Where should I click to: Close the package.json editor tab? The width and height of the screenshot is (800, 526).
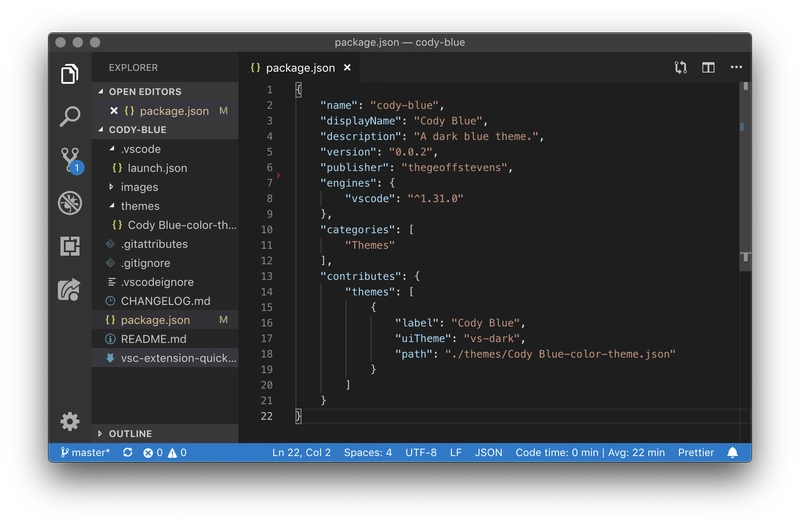347,67
